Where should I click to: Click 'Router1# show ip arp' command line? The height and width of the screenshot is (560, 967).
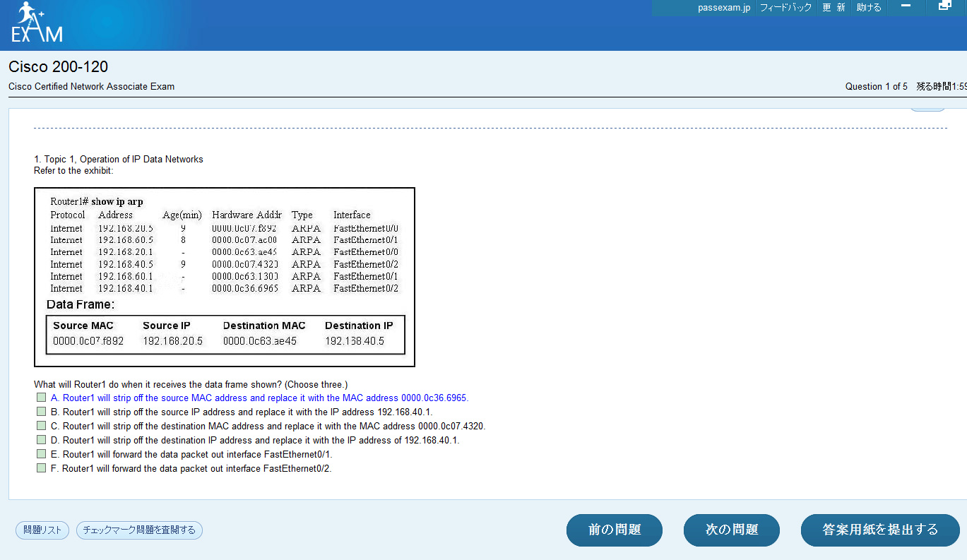97,202
